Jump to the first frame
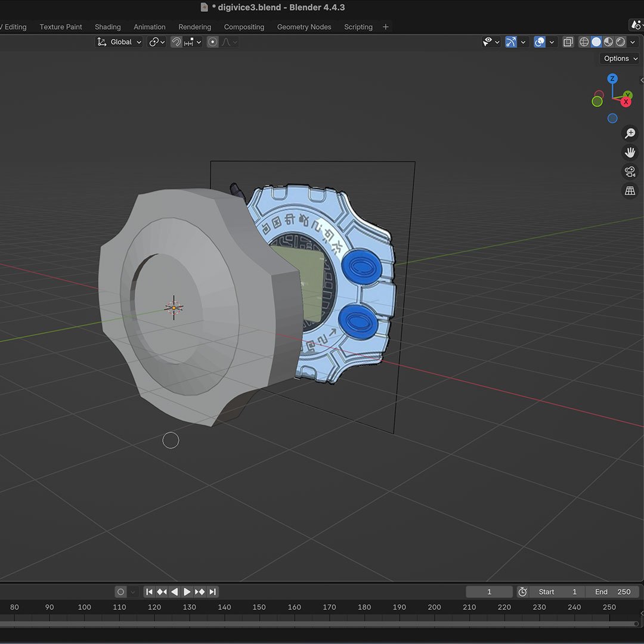 150,592
